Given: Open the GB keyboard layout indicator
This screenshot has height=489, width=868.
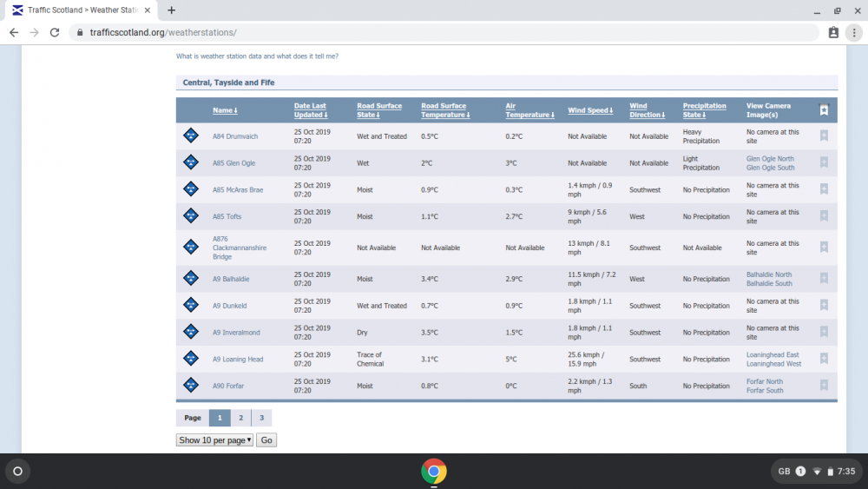Looking at the screenshot, I should pyautogui.click(x=784, y=472).
